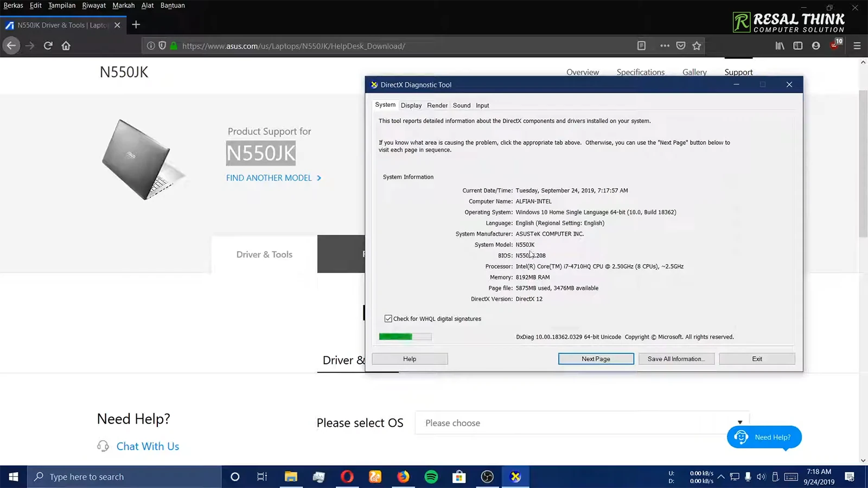Open Task View on the taskbar
Screen dimensions: 868x488
pos(262,477)
